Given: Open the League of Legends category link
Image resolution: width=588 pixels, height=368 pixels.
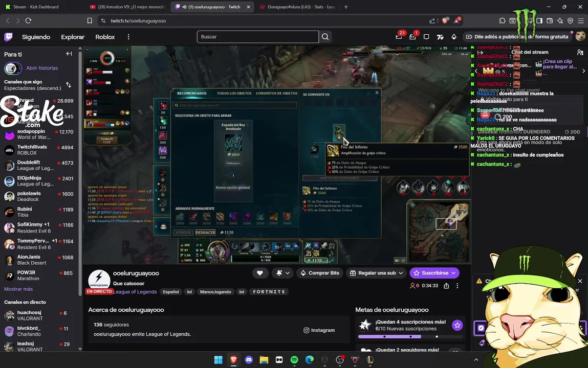Looking at the screenshot, I should [135, 292].
